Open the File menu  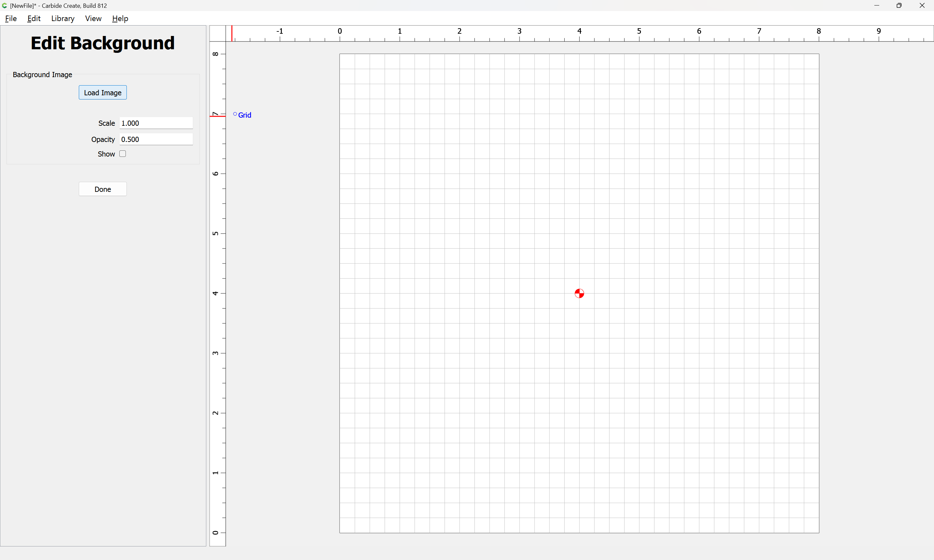[11, 18]
